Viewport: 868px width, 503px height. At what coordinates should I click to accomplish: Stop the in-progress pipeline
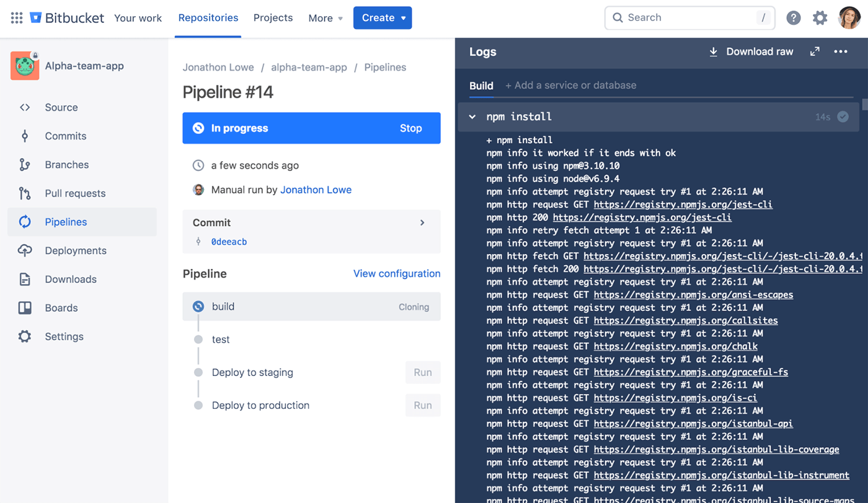click(410, 128)
